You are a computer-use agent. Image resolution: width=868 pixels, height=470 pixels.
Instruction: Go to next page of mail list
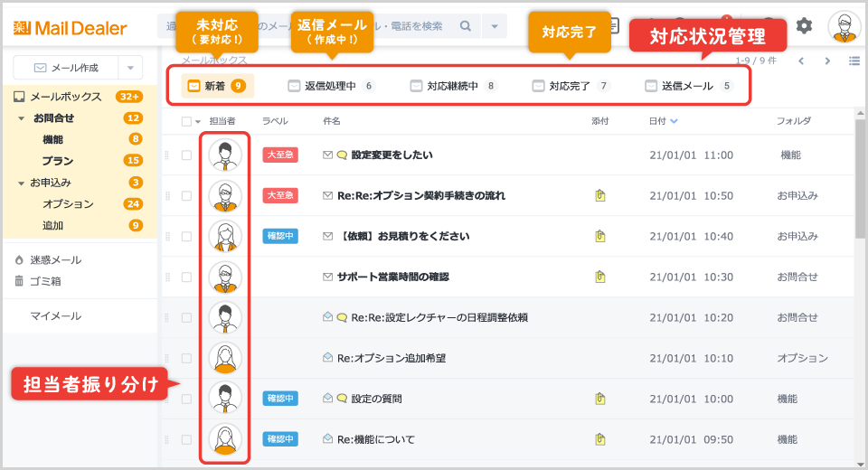pos(827,61)
